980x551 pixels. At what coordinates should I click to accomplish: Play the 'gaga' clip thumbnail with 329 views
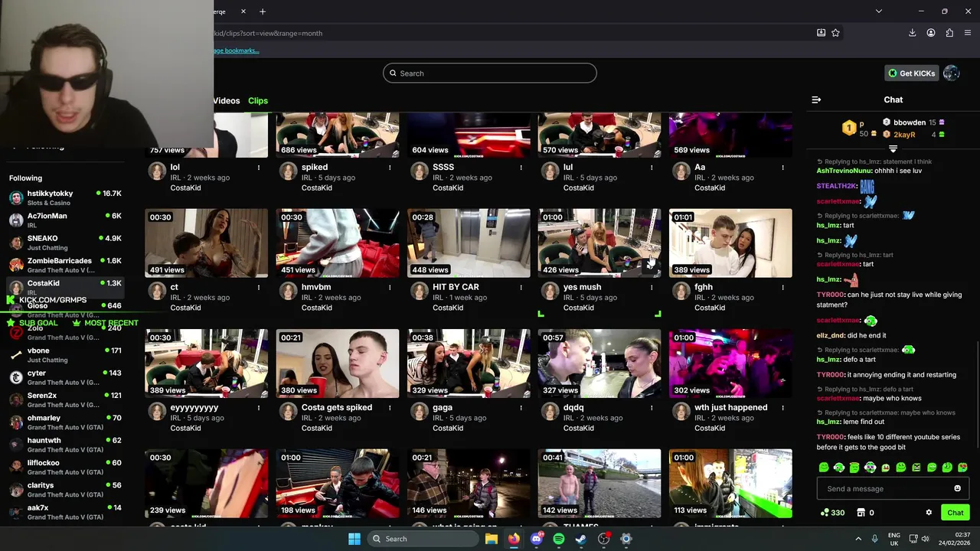[469, 364]
